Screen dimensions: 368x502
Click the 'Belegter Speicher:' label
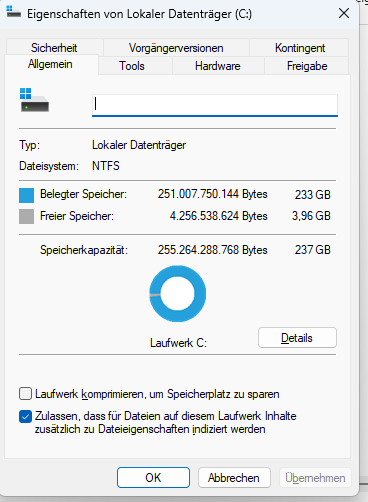(83, 194)
